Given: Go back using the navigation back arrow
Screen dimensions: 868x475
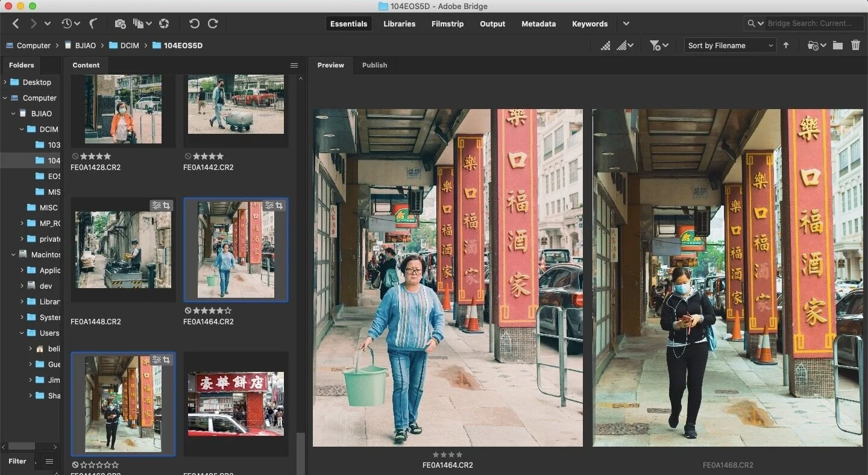Looking at the screenshot, I should [x=16, y=24].
